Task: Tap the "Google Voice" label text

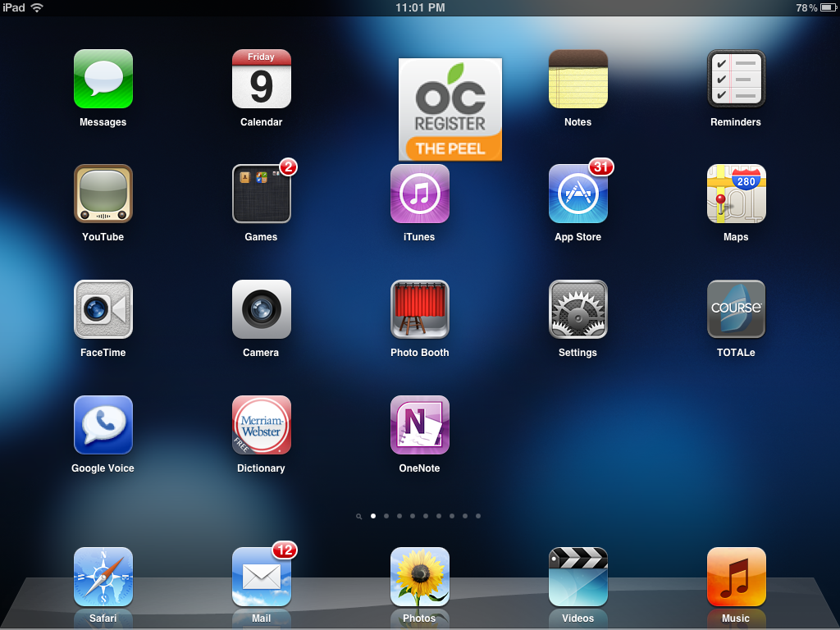Action: pyautogui.click(x=103, y=468)
